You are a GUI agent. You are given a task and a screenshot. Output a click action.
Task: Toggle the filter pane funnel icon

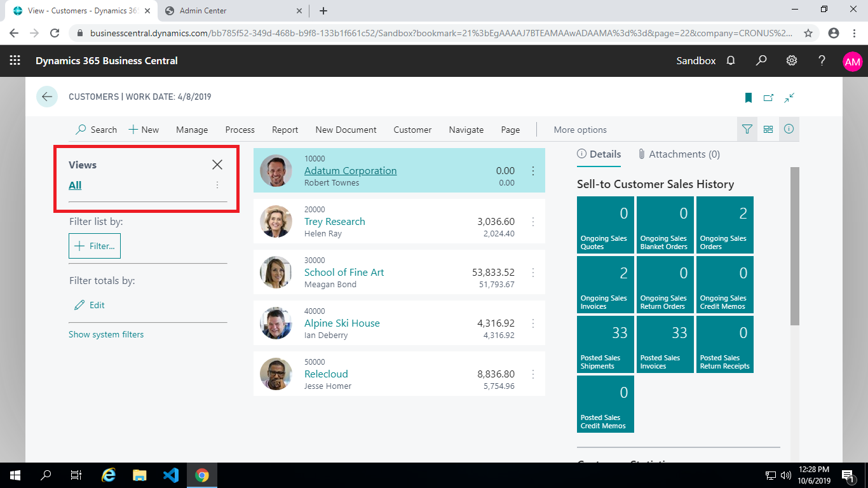747,129
